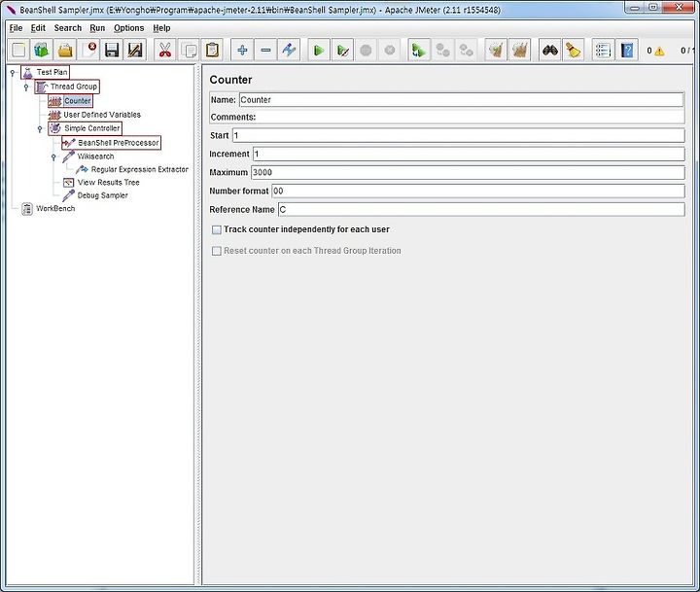Select the Thread Group tree item
The height and width of the screenshot is (592, 700).
tap(67, 87)
